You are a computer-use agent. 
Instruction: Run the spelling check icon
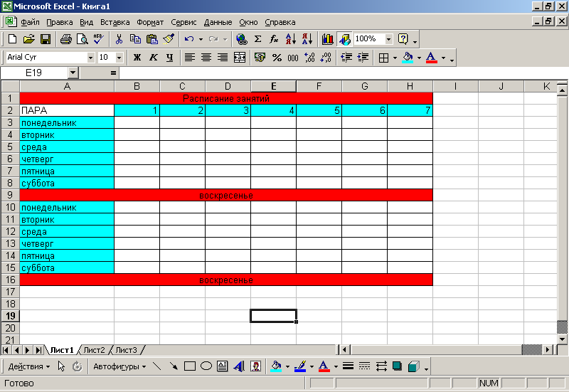(98, 39)
